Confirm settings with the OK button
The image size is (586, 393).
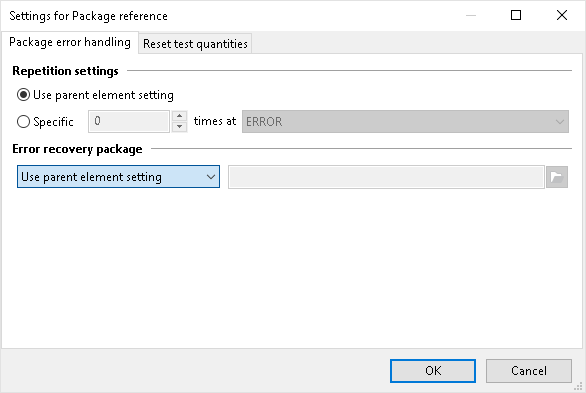coord(433,371)
